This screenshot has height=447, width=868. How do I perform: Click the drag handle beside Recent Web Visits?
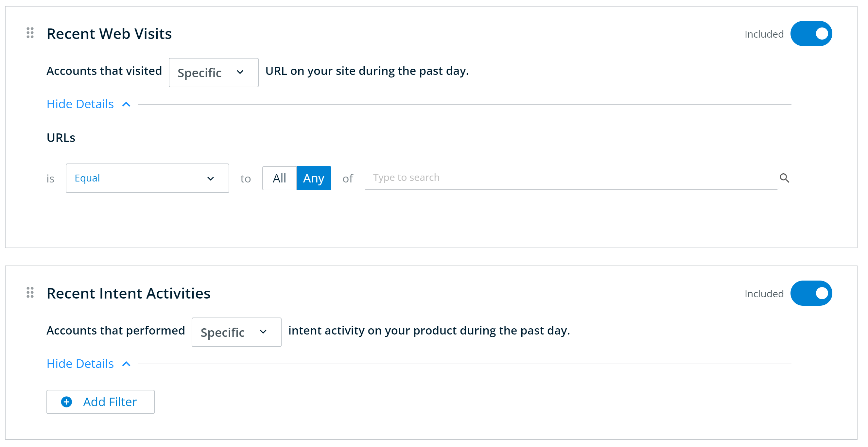(x=30, y=33)
